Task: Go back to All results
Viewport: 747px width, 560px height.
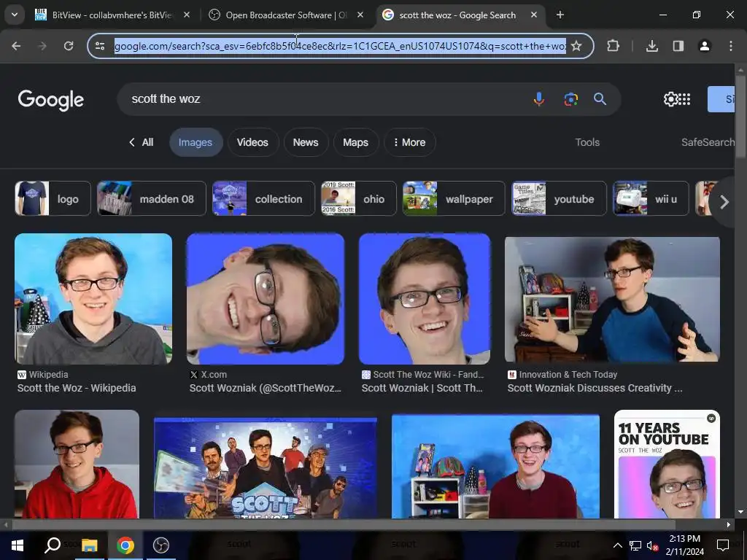Action: [x=141, y=142]
